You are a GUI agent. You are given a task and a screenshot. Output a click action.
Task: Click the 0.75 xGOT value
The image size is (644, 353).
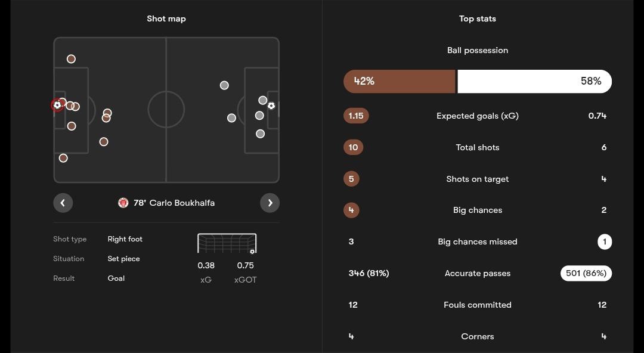tap(245, 265)
